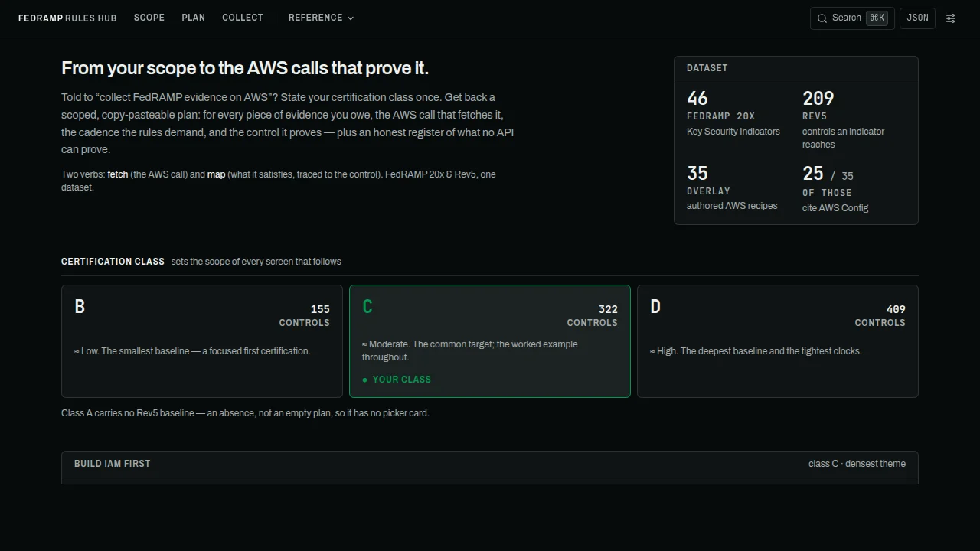Click the '46' Key Security Indicators stat
This screenshot has height=551, width=980.
(x=733, y=113)
